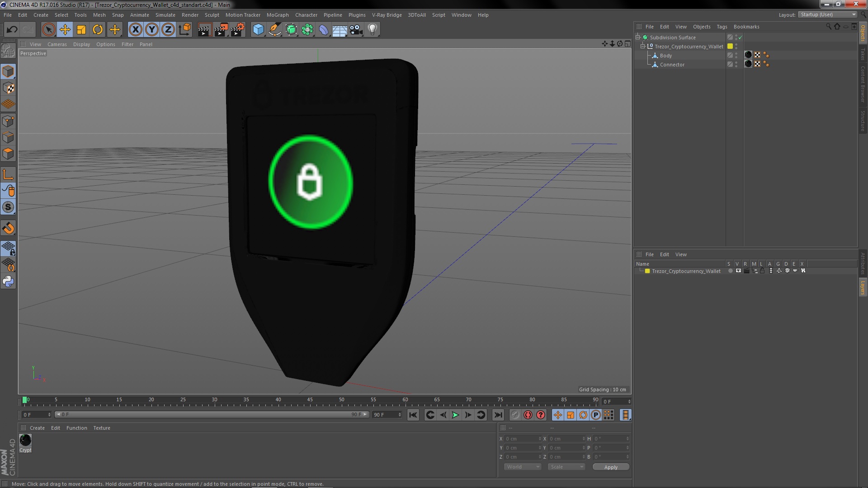Select the Move tool

pos(65,30)
